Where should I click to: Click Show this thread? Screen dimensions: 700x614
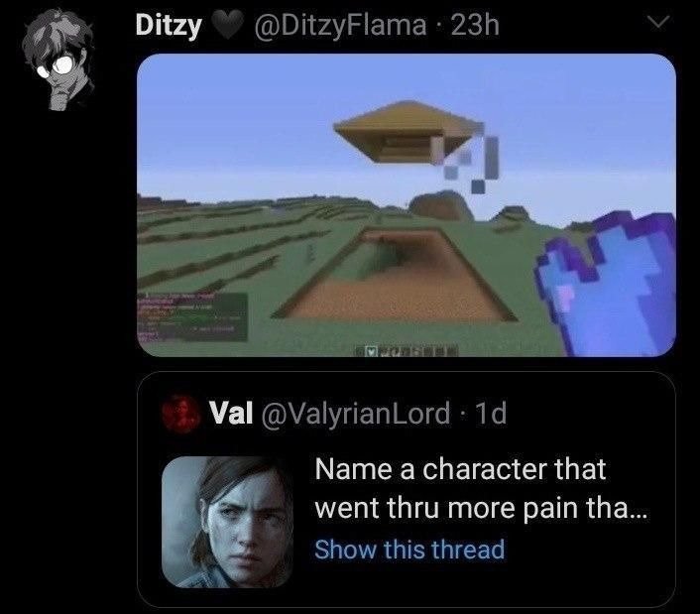(x=408, y=549)
